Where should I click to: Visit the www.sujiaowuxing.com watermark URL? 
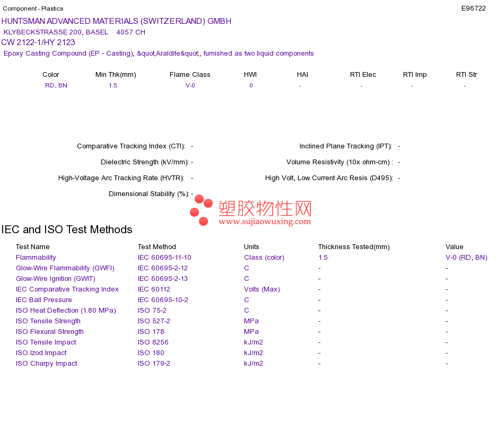[265, 222]
